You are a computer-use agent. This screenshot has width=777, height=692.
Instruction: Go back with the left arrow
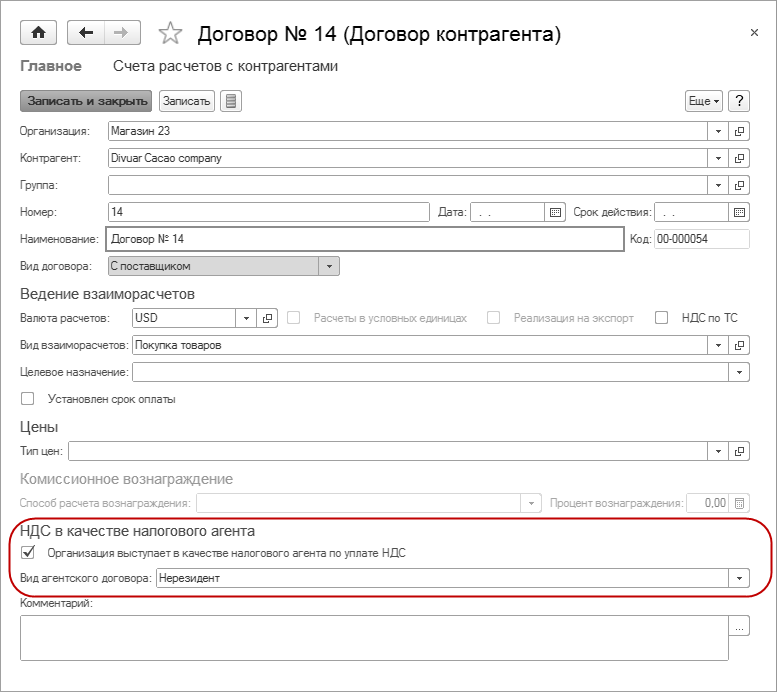86,33
